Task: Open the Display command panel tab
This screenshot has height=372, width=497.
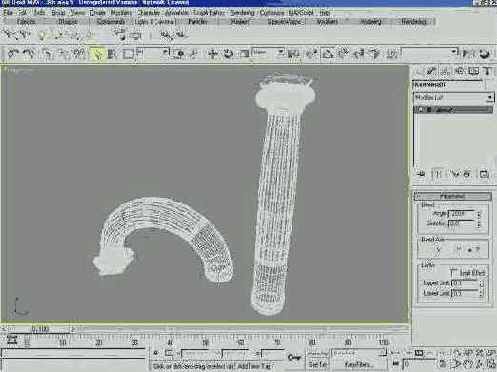Action: click(x=474, y=71)
